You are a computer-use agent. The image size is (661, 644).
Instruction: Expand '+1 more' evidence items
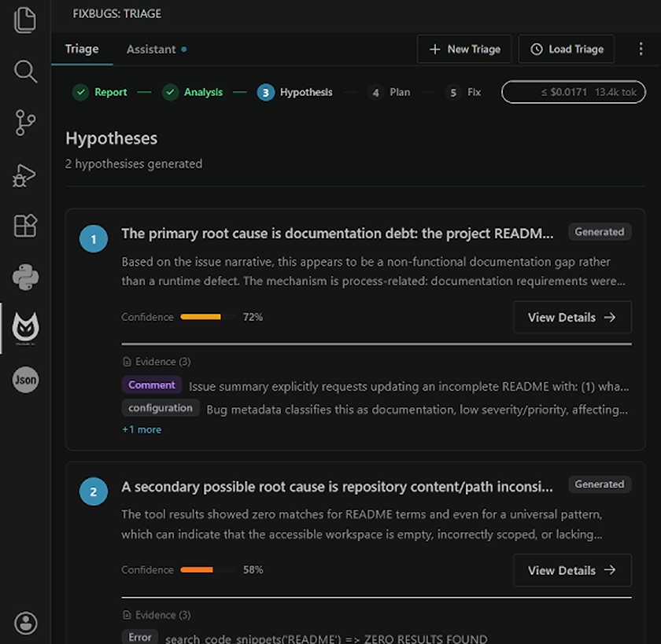click(142, 429)
